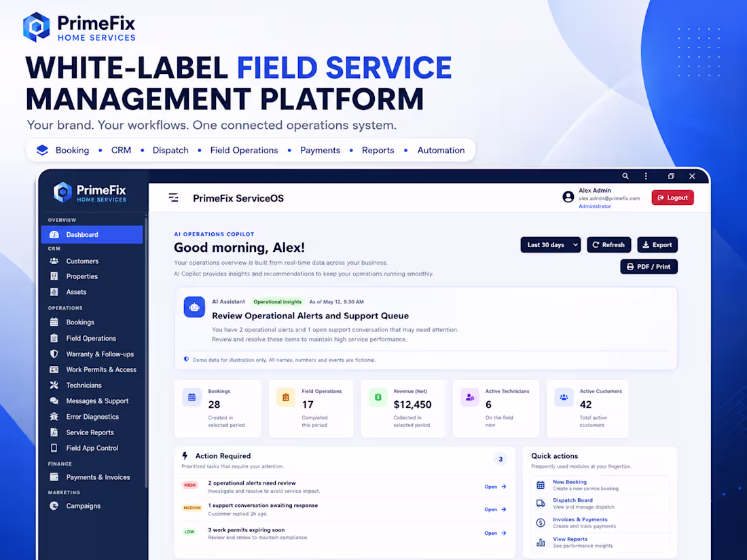Click the Review Operational Alerts and Support Queue title
This screenshot has width=747, height=560.
310,316
